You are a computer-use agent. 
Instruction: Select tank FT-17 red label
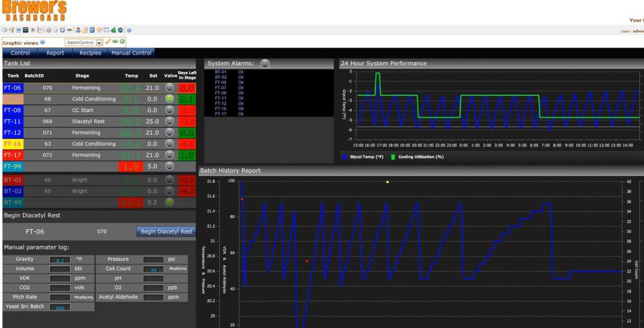(13, 155)
